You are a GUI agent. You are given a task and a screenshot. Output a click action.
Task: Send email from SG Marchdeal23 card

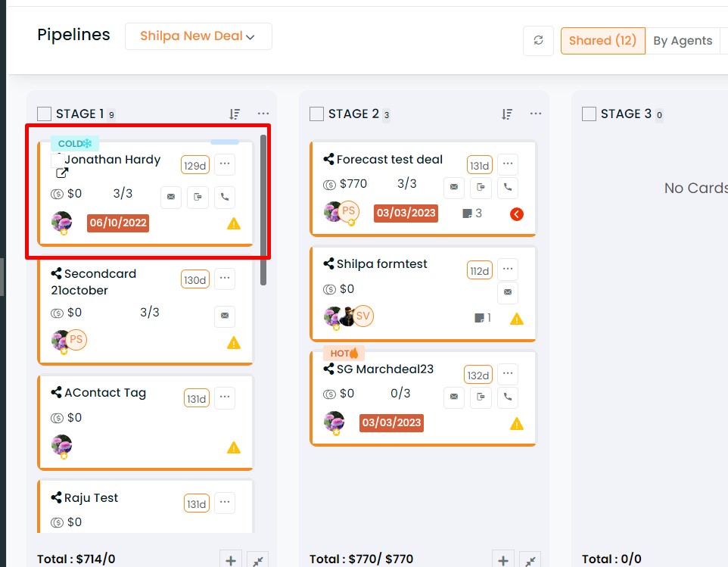click(x=454, y=397)
